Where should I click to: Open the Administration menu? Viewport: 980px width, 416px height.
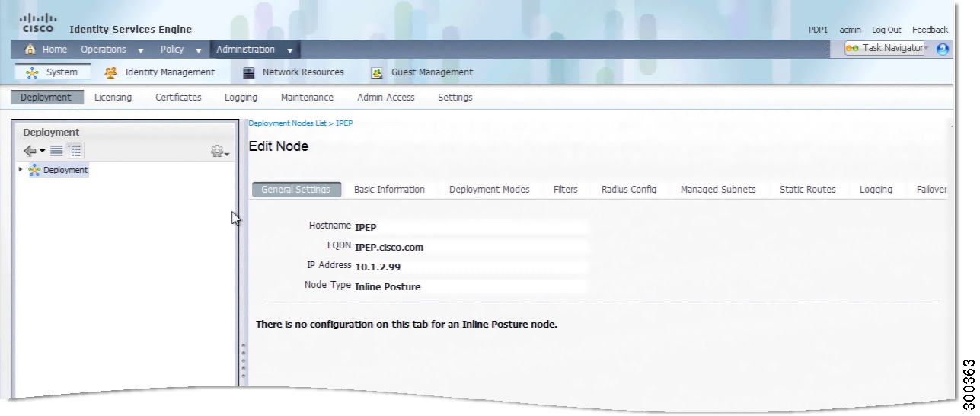coord(245,50)
